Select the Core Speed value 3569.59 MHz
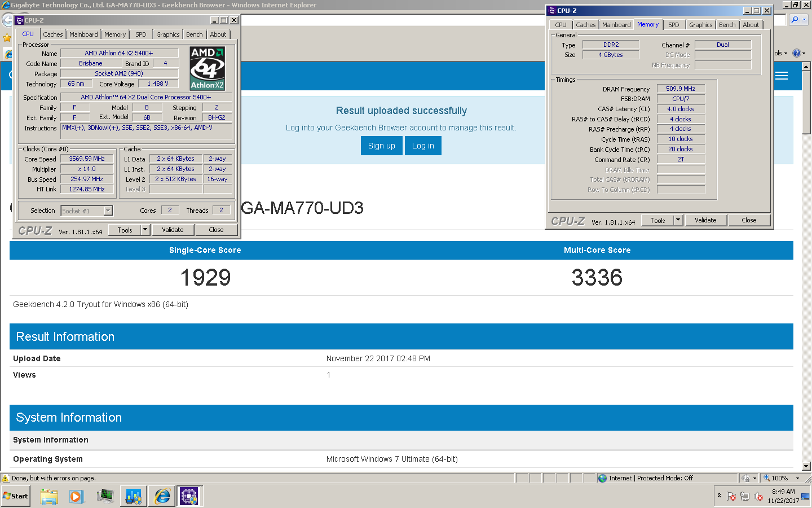Image resolution: width=812 pixels, height=508 pixels. click(87, 159)
